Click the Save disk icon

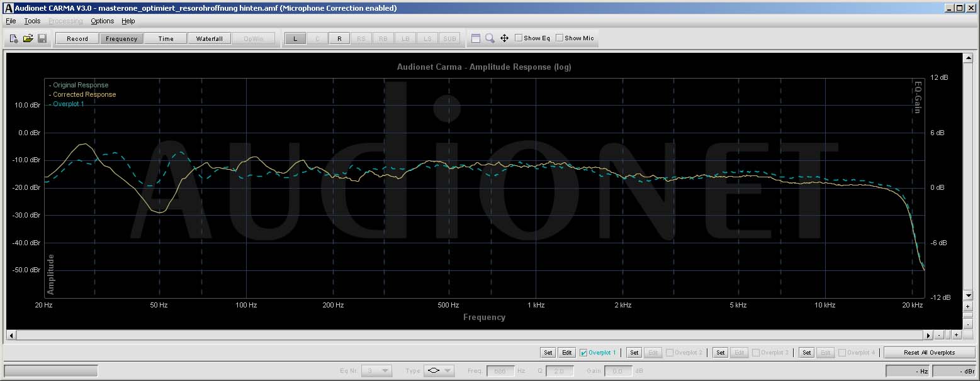(42, 39)
